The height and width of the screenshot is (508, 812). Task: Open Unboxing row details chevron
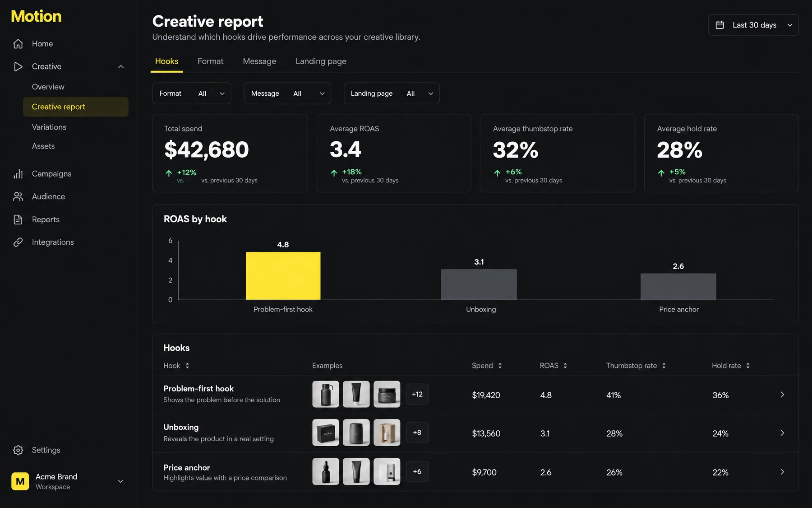[x=782, y=433]
